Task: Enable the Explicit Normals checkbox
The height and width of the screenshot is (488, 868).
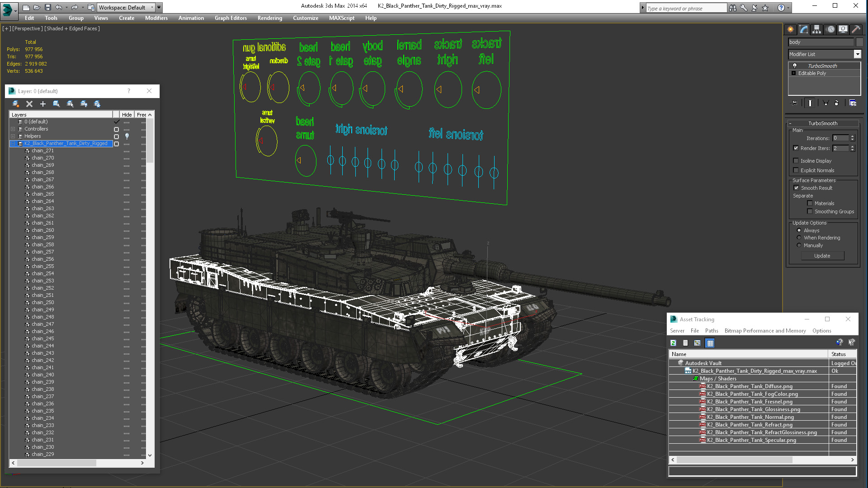Action: 796,170
